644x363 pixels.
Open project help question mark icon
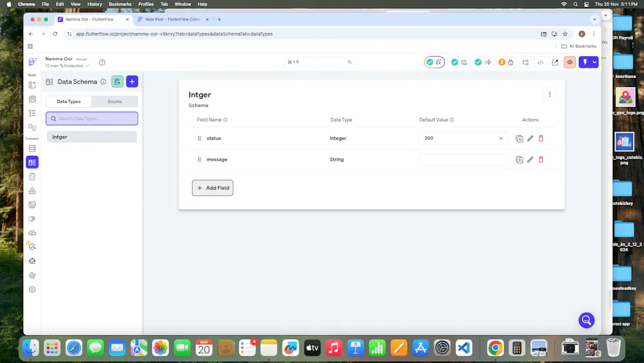102,63
